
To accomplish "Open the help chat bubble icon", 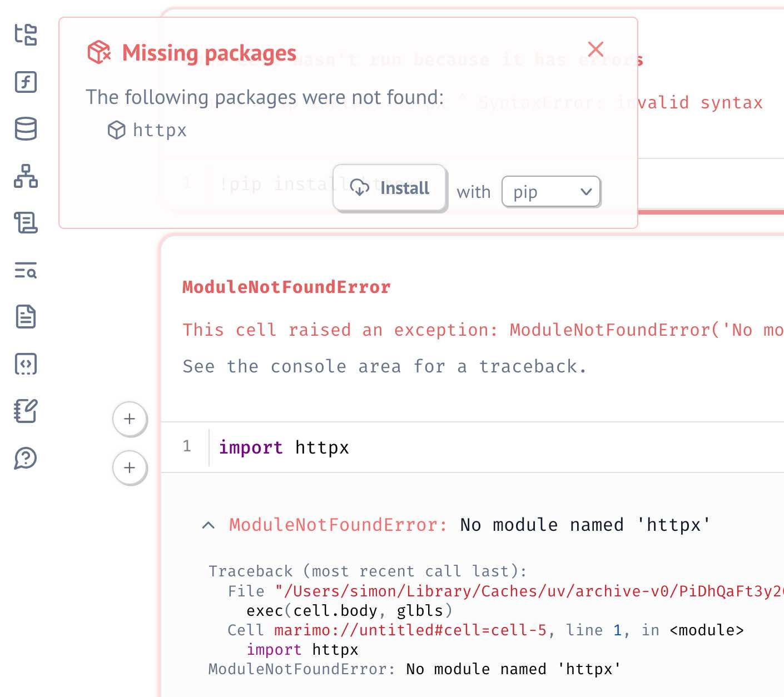I will click(26, 458).
